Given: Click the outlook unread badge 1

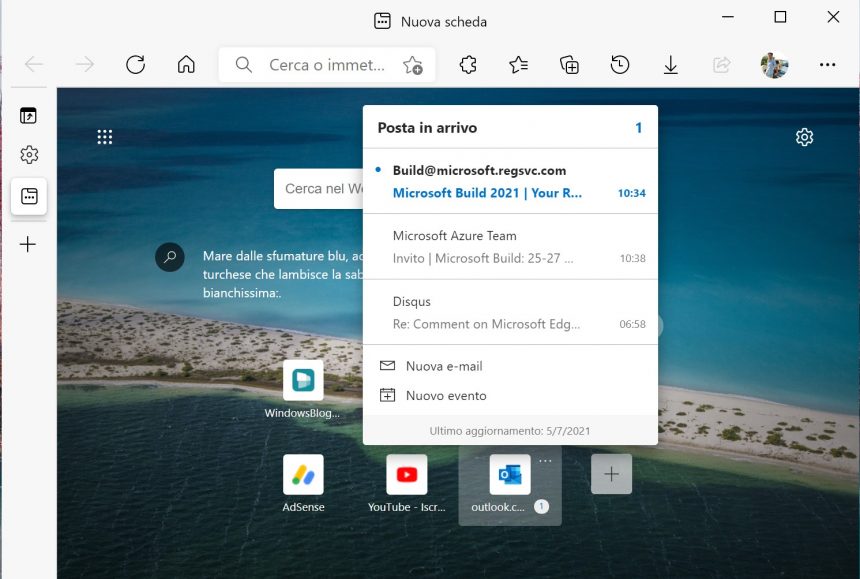Looking at the screenshot, I should pos(541,506).
